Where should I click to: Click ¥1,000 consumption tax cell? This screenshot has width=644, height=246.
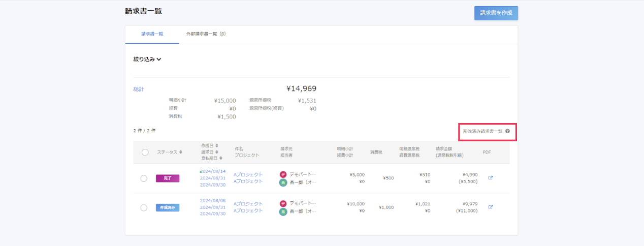387,207
